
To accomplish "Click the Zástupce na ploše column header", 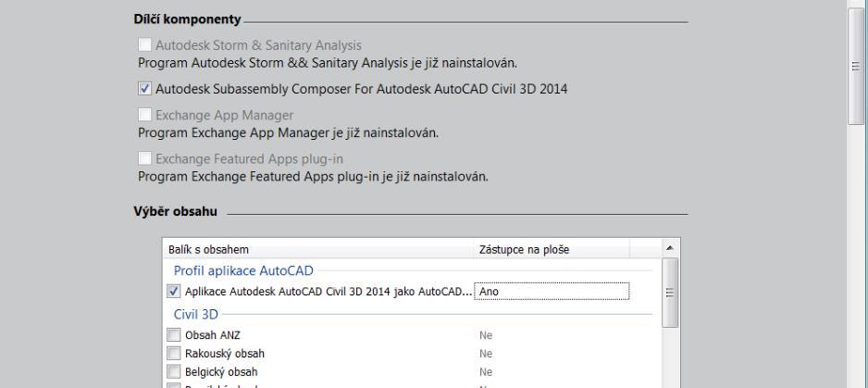I will 552,249.
